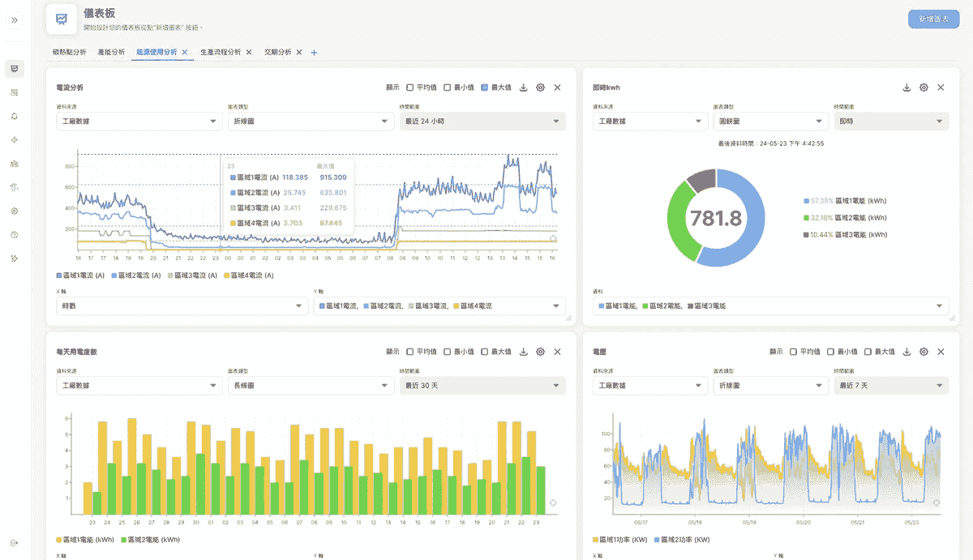Screen dimensions: 973x560
Task: Open 最近 7 天 time range dropdown in 電壓
Action: coord(891,386)
